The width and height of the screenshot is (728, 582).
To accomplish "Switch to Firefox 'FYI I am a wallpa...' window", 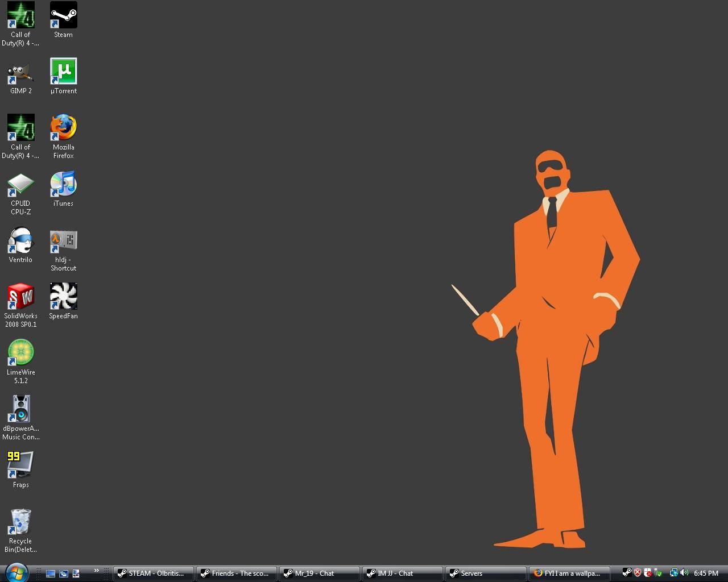I will point(569,573).
